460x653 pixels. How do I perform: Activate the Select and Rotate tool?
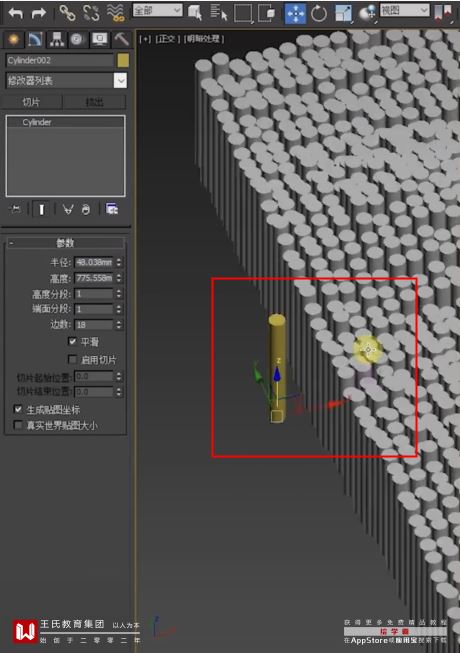[x=319, y=14]
